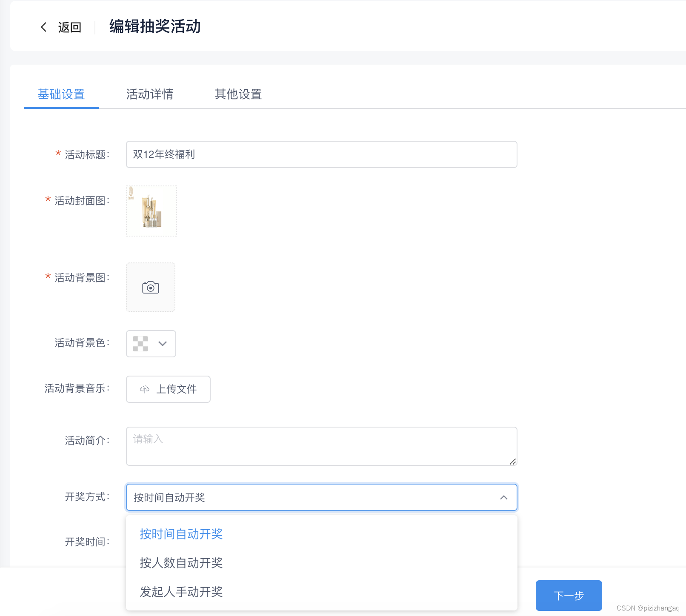Switch to the 基础设置 tab
Screen dimensions: 686x616
61,94
